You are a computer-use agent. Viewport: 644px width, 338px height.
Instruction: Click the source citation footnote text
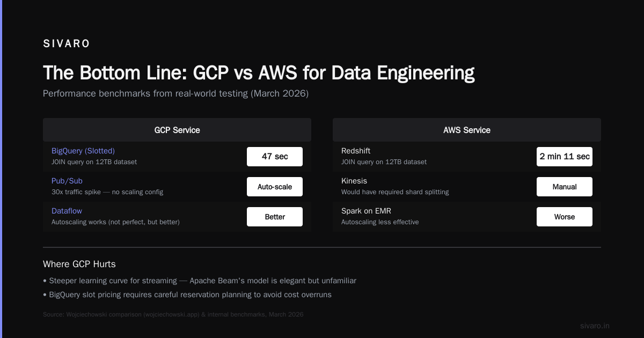click(173, 314)
